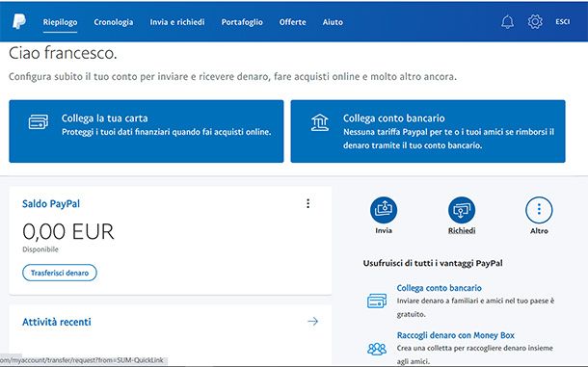Image resolution: width=588 pixels, height=367 pixels.
Task: Click the people group Money Box icon
Action: pyautogui.click(x=377, y=349)
